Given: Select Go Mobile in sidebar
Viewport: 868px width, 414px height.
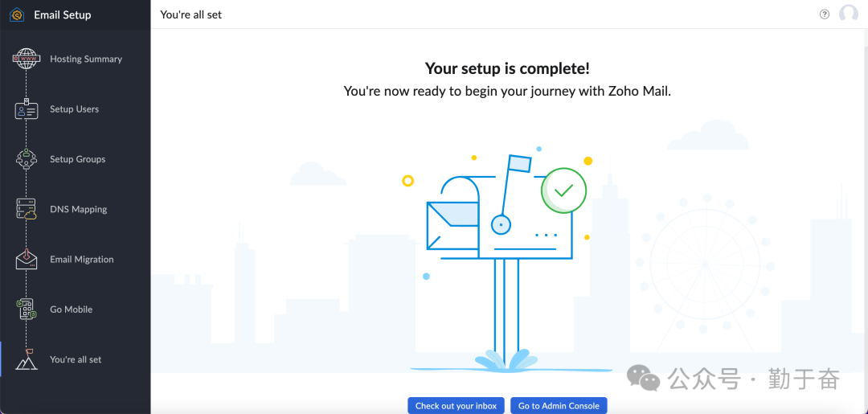Looking at the screenshot, I should tap(71, 309).
